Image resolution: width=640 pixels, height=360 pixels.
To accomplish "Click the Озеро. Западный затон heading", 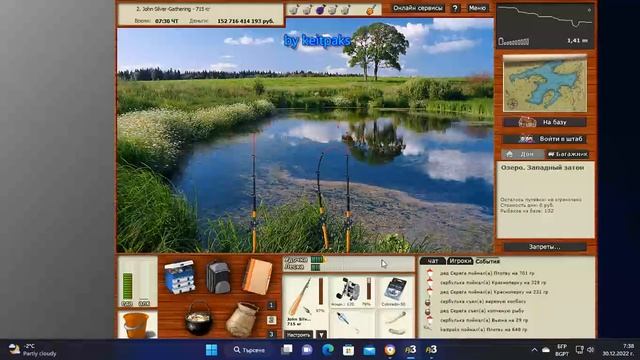I will tap(542, 167).
